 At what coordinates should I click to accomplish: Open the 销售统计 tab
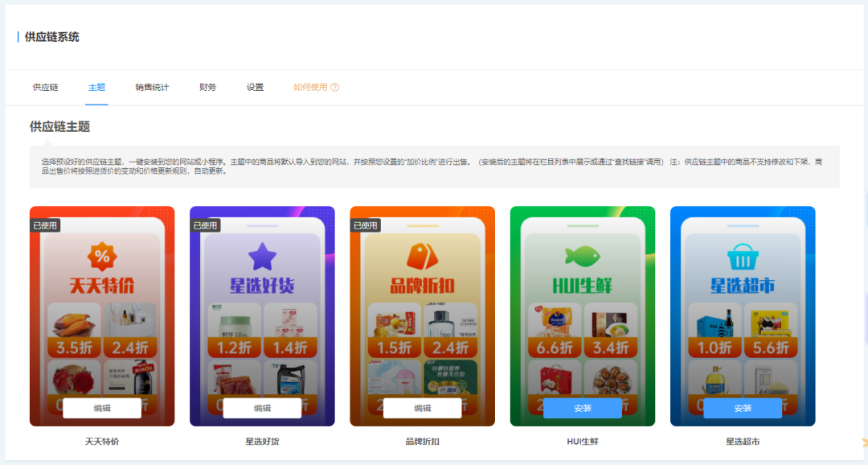pyautogui.click(x=152, y=87)
